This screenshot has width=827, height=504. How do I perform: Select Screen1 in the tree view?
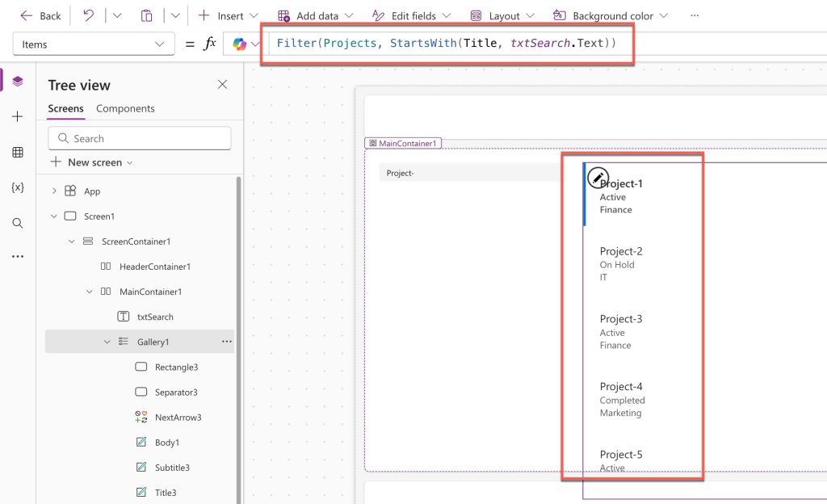(x=99, y=216)
